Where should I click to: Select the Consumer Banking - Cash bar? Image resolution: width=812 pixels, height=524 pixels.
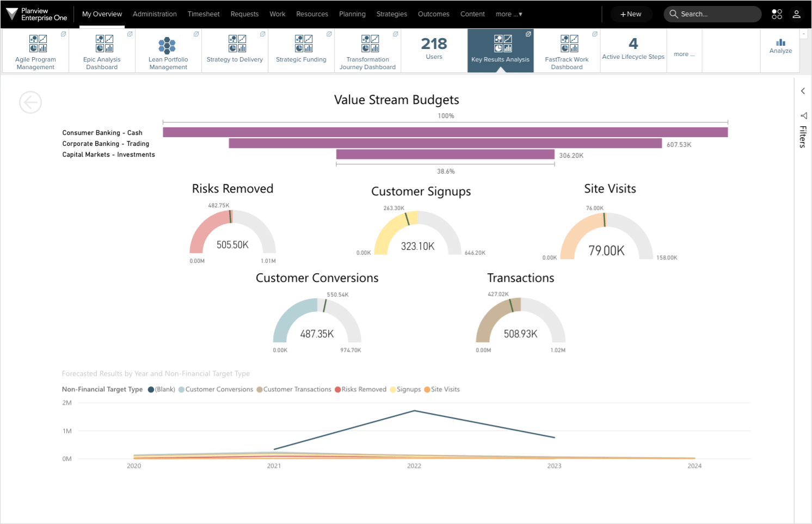click(445, 132)
